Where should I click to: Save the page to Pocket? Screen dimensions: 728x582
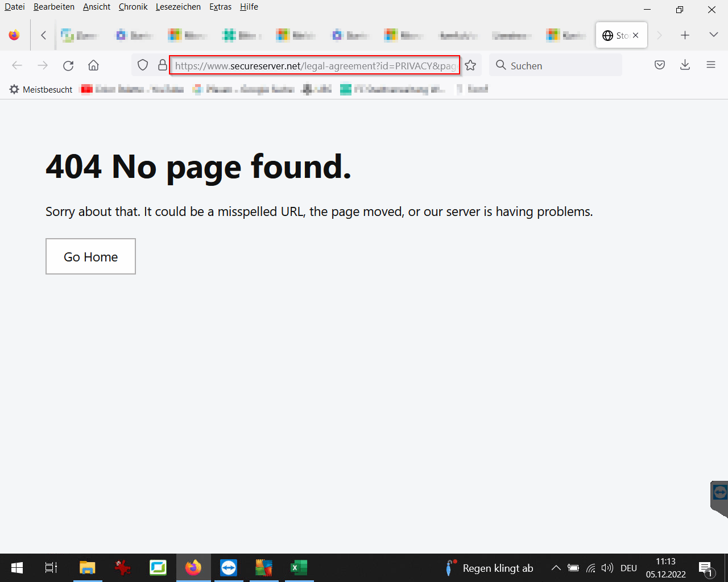(660, 65)
